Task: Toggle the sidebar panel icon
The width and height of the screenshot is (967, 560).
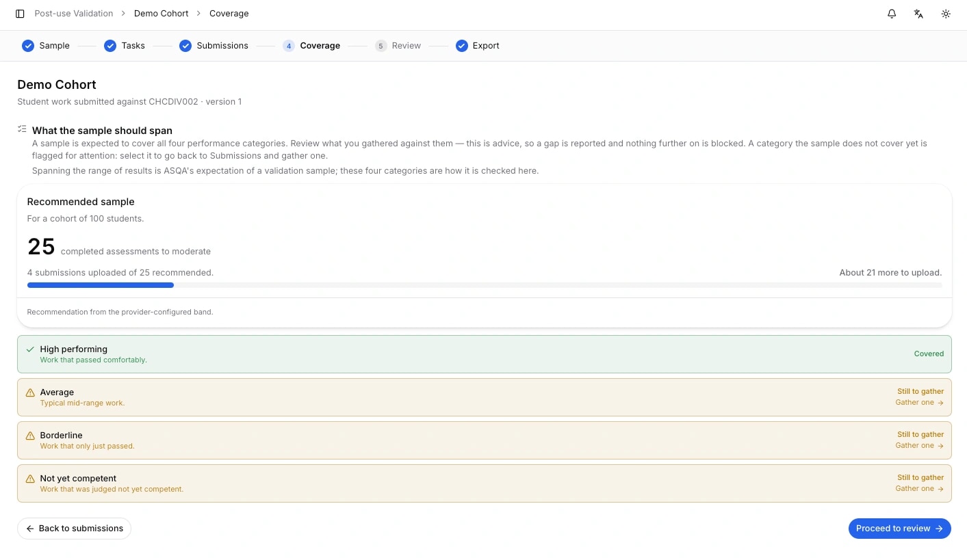Action: click(x=20, y=14)
